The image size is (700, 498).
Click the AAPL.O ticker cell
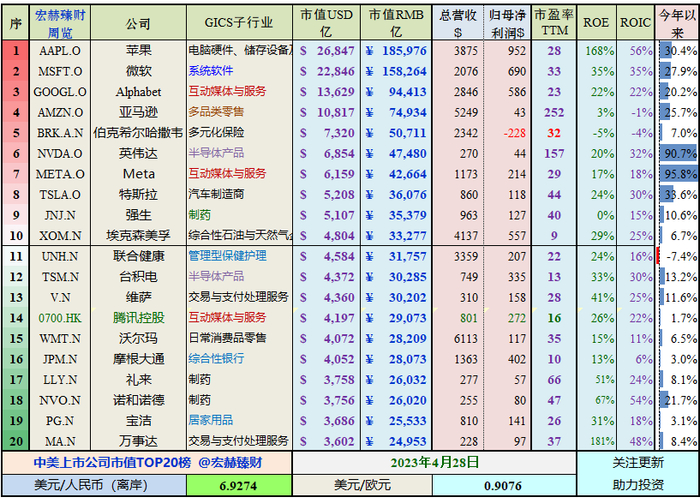tap(60, 51)
